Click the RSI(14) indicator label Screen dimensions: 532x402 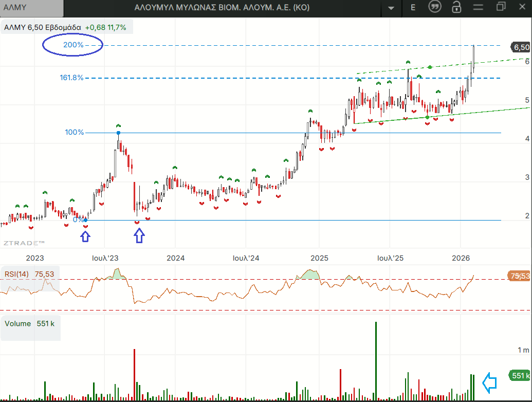[x=16, y=275]
